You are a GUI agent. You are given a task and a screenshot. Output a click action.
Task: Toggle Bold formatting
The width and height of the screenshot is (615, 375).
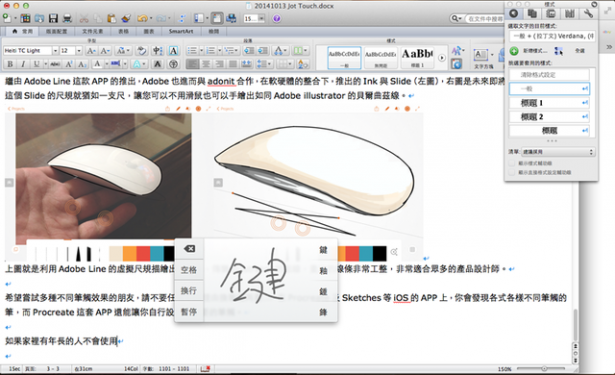coord(10,64)
